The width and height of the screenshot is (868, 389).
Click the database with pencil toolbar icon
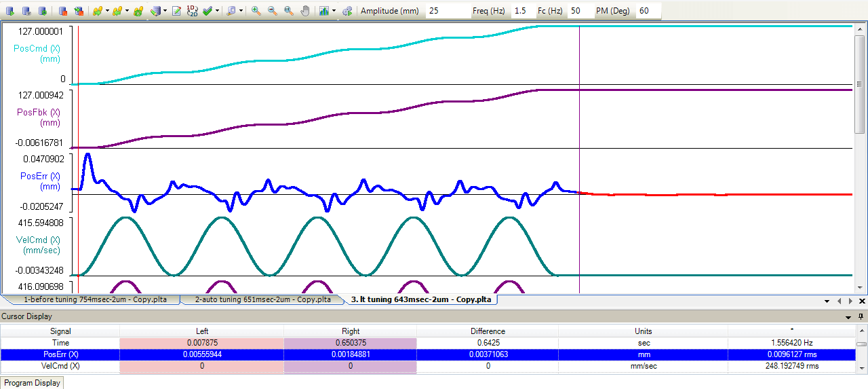coord(155,11)
